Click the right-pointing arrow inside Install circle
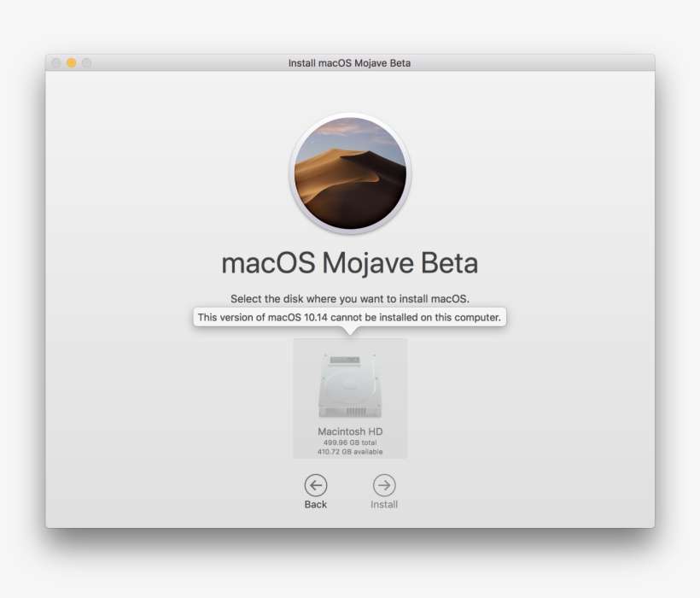The image size is (700, 598). click(384, 485)
